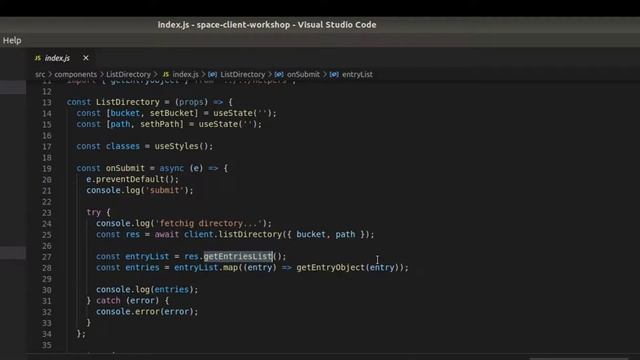Click the ListDirectory folder breadcrumb after components
Image resolution: width=640 pixels, height=360 pixels.
tap(129, 74)
